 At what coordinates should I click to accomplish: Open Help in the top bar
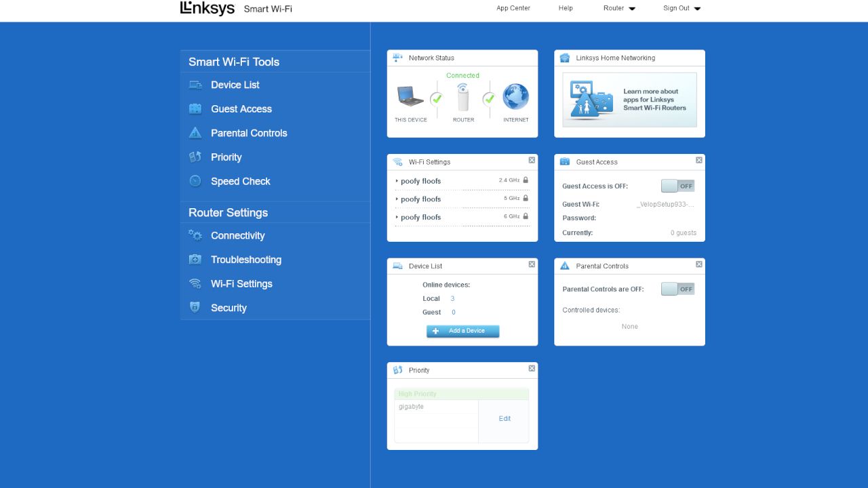point(566,8)
